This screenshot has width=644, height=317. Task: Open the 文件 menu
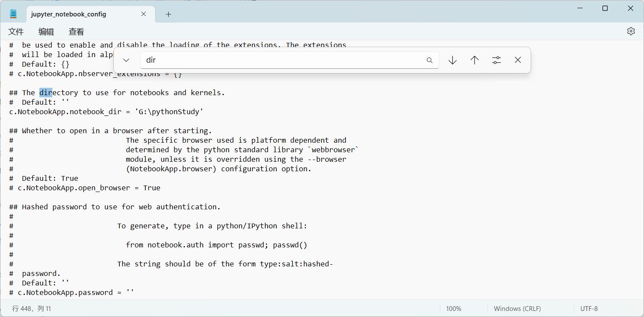[16, 32]
